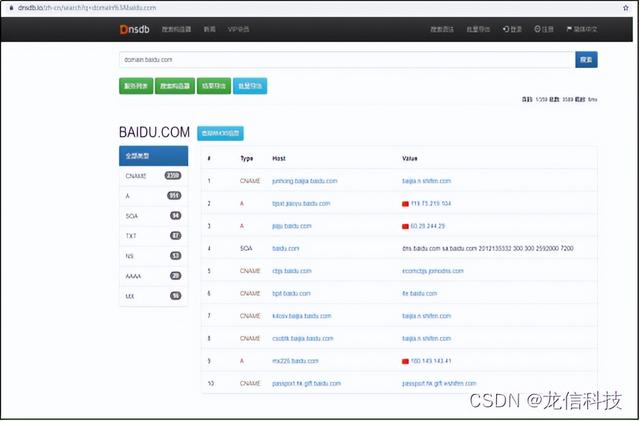Click the SOA record value text

(488, 248)
